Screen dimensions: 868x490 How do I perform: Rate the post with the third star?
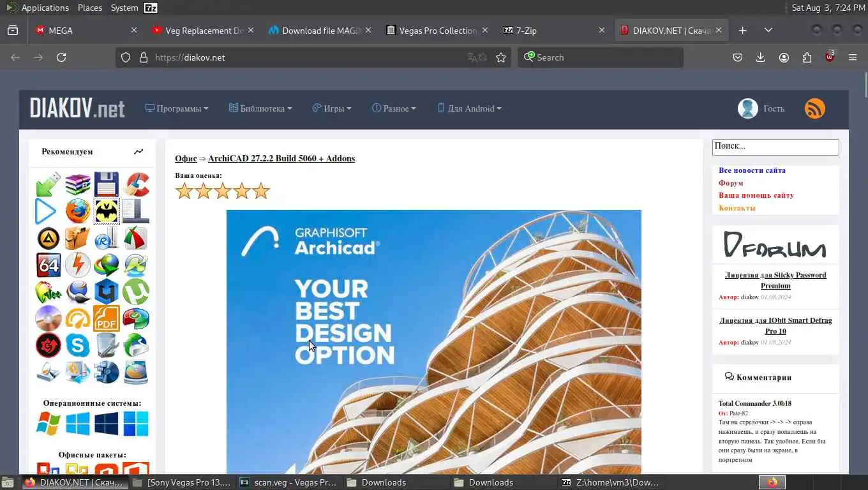pos(223,191)
